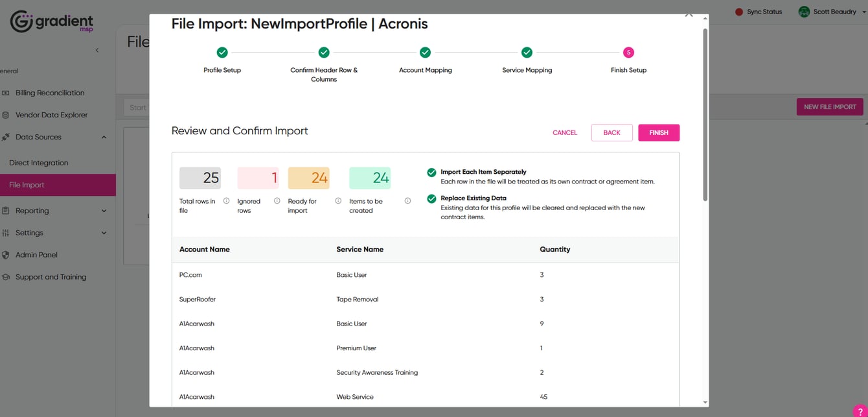Click info icon beside Ignored rows
Screen dimensions: 868x417
point(277,201)
